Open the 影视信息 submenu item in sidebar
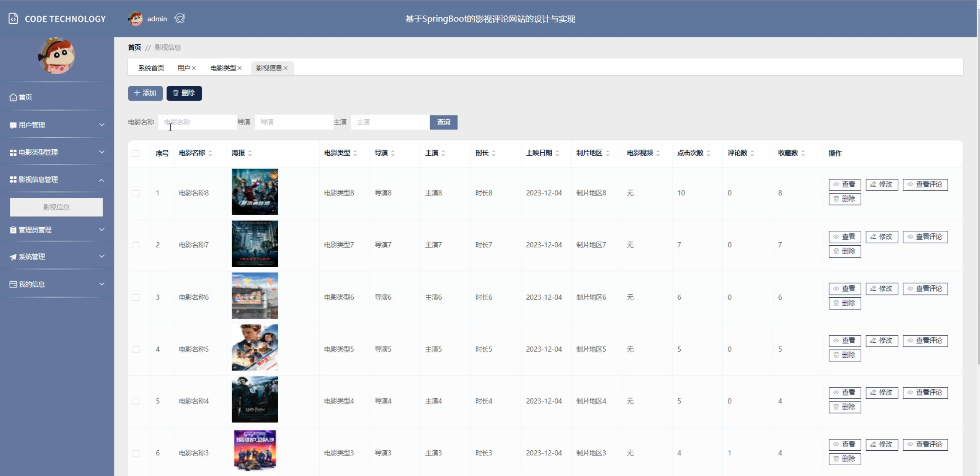Screen dimensions: 980x476 56,207
